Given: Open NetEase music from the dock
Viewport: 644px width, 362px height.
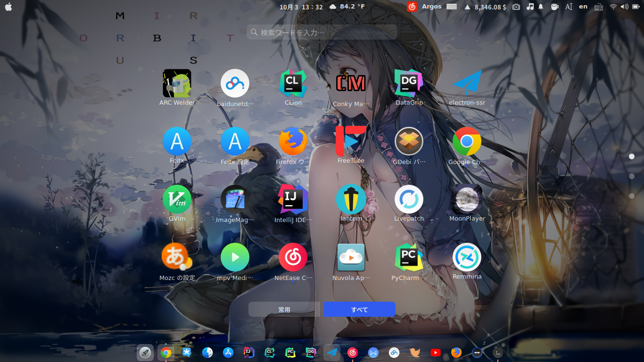Looking at the screenshot, I should (353, 352).
